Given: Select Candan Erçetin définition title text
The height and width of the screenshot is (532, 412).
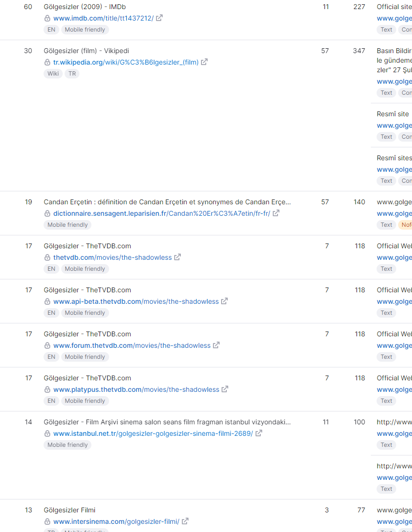Looking at the screenshot, I should [x=167, y=202].
